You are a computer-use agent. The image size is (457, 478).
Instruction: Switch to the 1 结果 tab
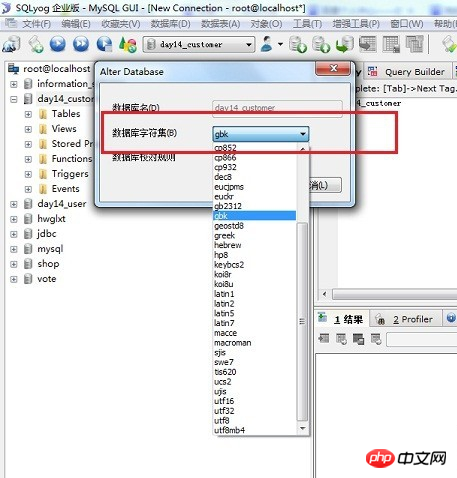[x=348, y=319]
